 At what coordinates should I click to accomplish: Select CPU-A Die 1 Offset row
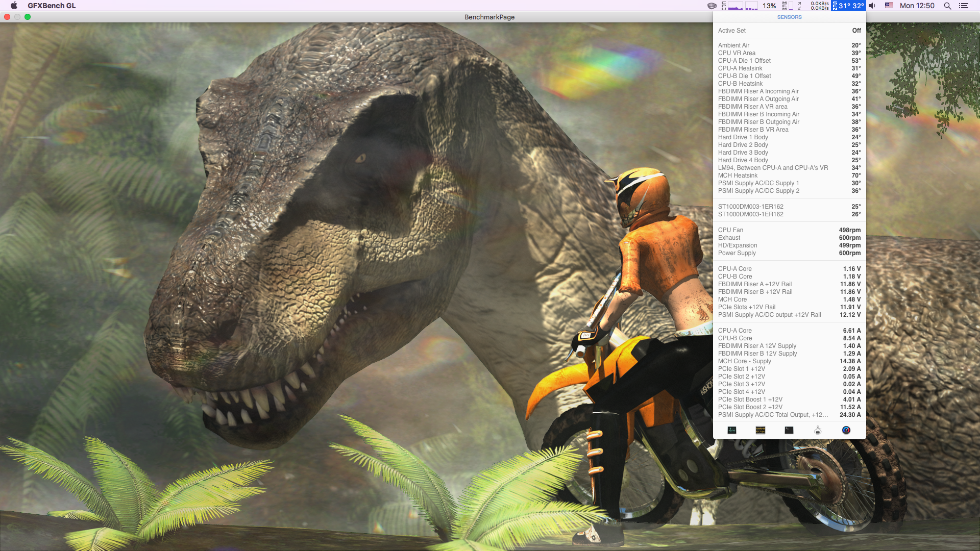tap(789, 61)
